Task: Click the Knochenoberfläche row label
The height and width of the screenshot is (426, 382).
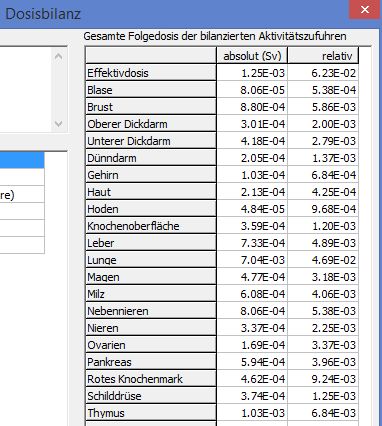Action: (151, 226)
